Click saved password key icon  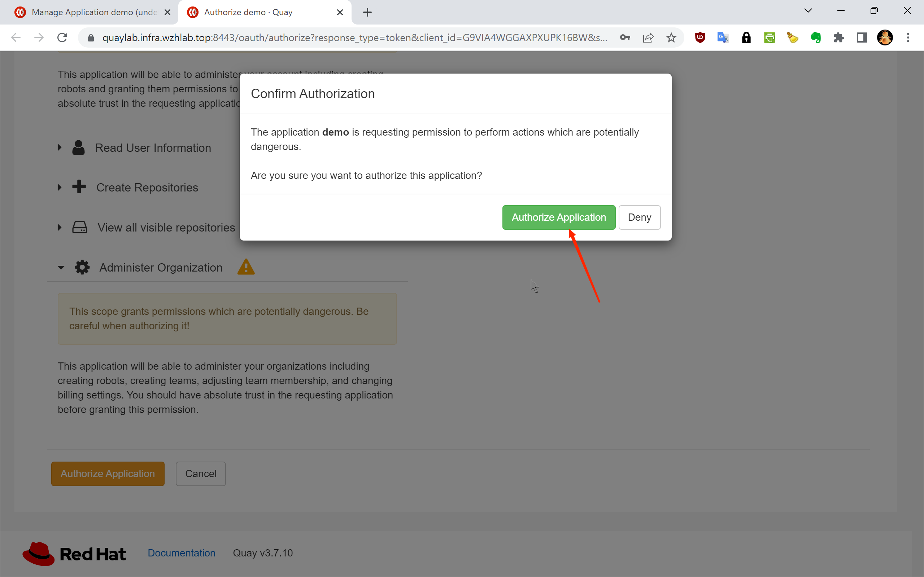point(625,38)
